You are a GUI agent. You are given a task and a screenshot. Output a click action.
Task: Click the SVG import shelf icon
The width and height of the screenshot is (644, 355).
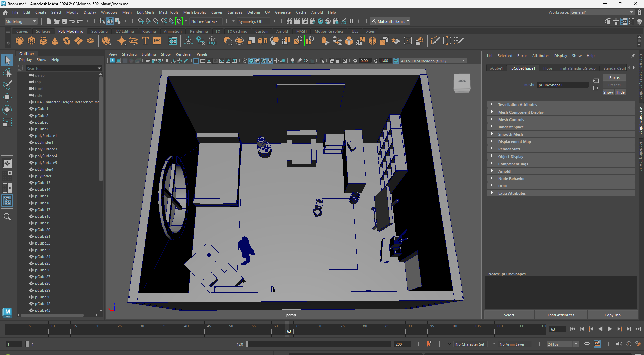point(157,41)
